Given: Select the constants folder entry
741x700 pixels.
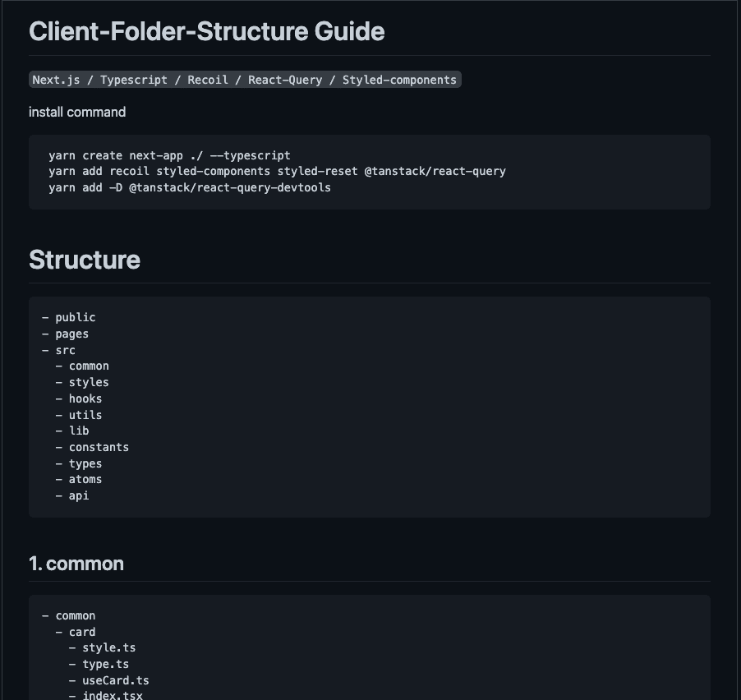Looking at the screenshot, I should [99, 447].
